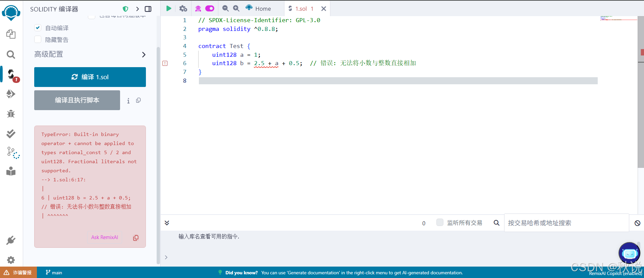Viewport: 644px width, 278px height.
Task: Switch to the Home tab
Action: coord(258,8)
